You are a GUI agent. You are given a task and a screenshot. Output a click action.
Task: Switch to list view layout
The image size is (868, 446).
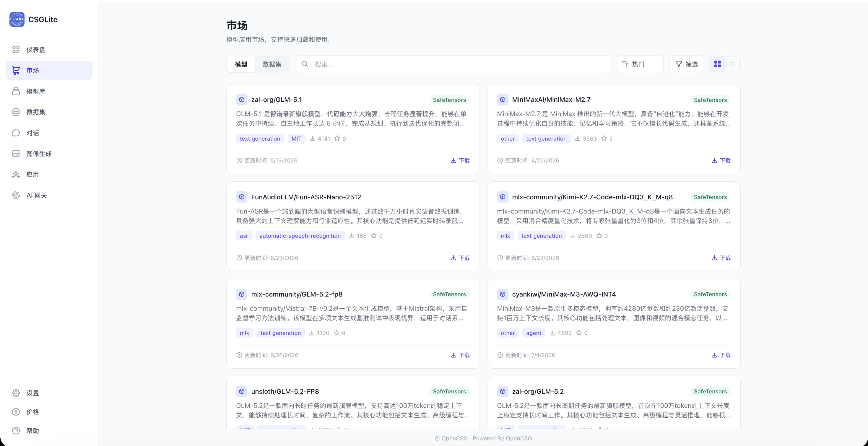click(x=733, y=64)
